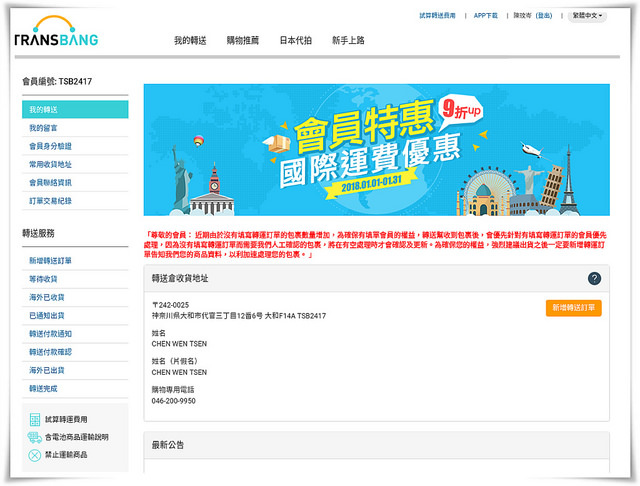Open the 繁體中文 language dropdown
The height and width of the screenshot is (486, 640).
tap(587, 16)
